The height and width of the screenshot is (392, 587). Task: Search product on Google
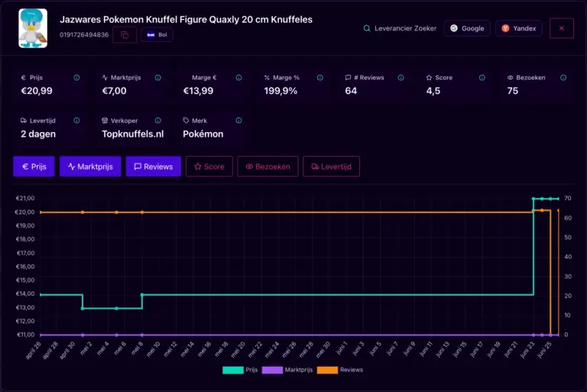tap(467, 28)
